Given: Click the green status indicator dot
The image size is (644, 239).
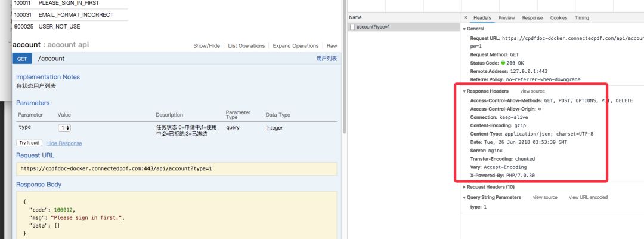Looking at the screenshot, I should click(503, 63).
